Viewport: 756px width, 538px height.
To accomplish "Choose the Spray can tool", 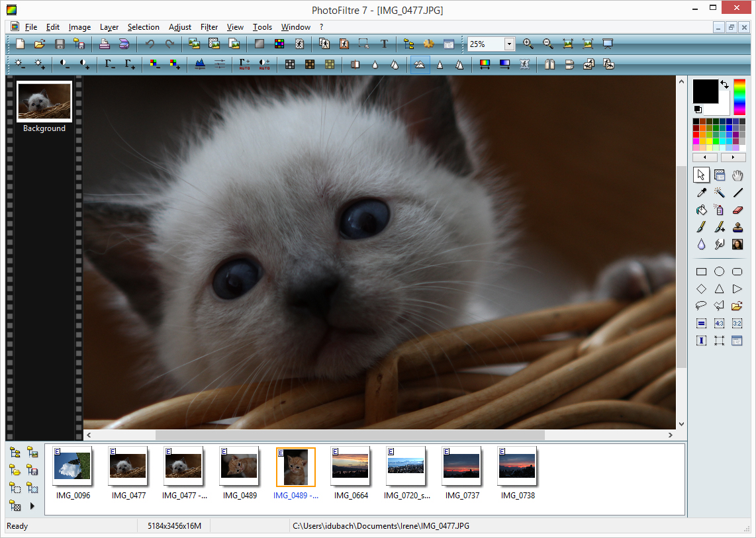I will tap(720, 210).
